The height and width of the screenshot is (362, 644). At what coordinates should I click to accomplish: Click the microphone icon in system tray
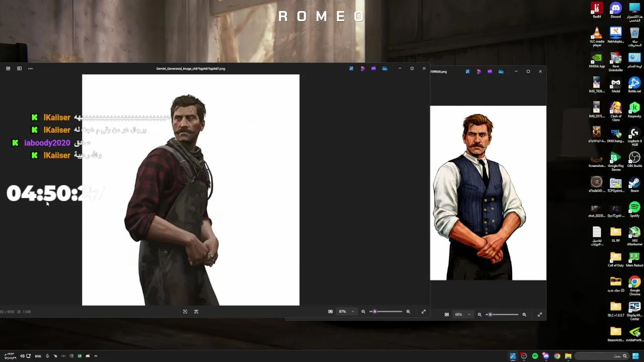(47, 356)
